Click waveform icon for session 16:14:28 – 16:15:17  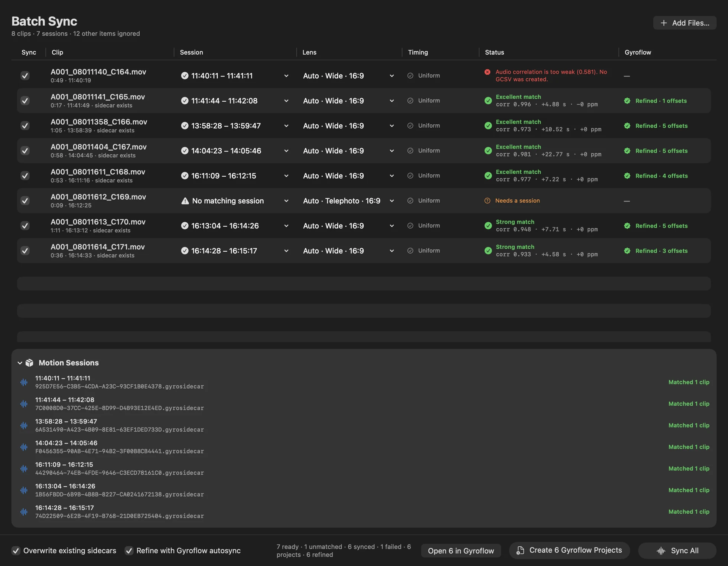[24, 512]
